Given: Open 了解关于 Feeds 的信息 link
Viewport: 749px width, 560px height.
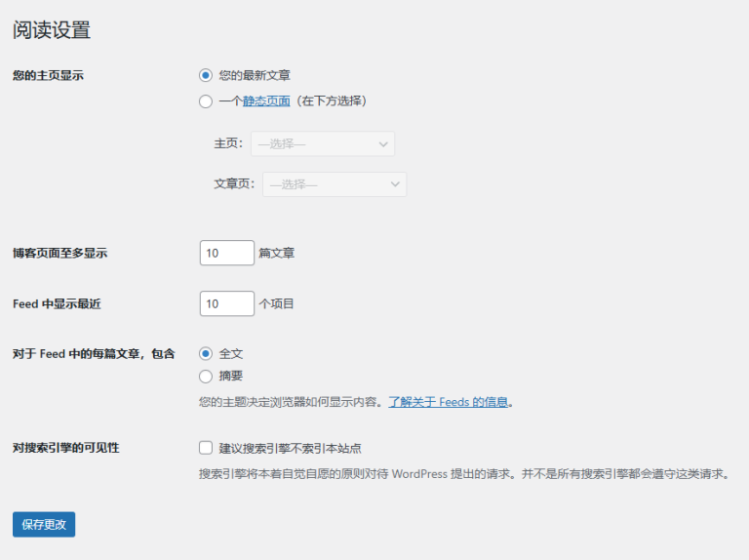Looking at the screenshot, I should click(448, 401).
